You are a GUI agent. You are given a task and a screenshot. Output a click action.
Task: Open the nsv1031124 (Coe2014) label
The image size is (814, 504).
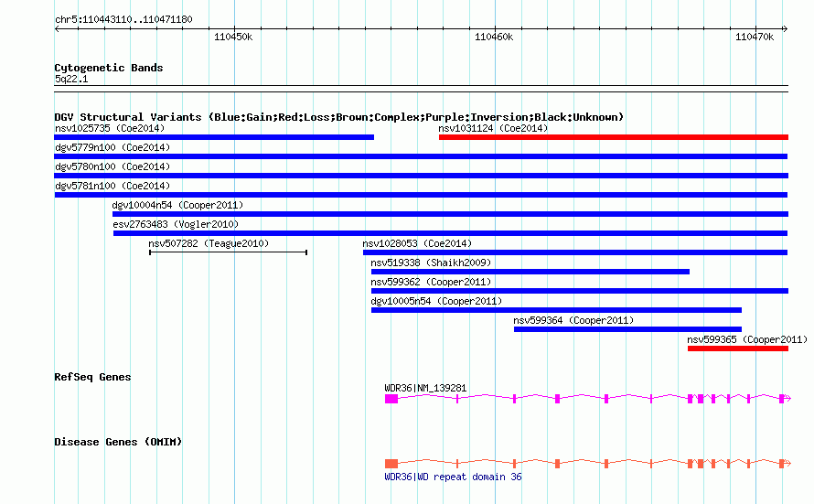tap(493, 128)
